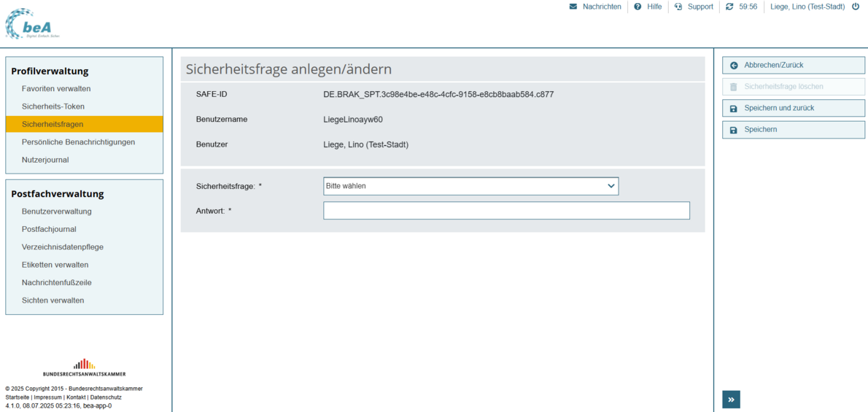
Task: Select Favoriten verwalten in sidebar
Action: [x=56, y=89]
